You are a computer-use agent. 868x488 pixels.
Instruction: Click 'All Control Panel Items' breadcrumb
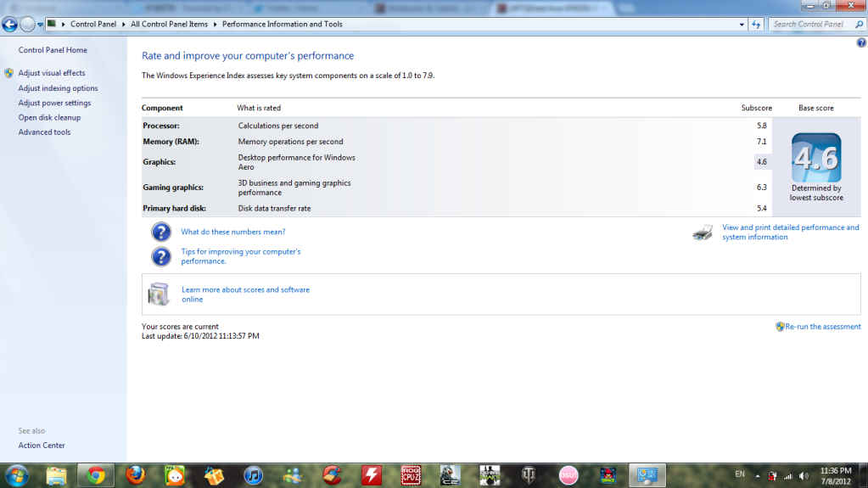tap(169, 25)
